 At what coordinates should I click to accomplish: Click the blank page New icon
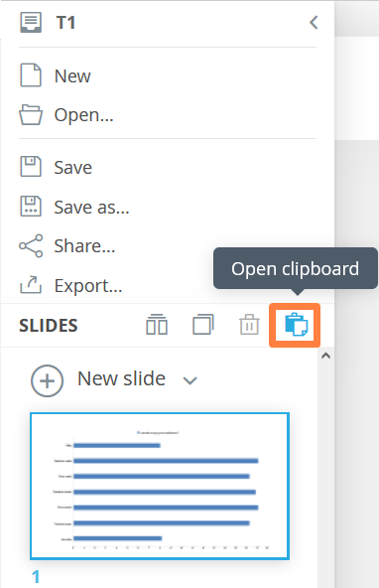click(31, 75)
